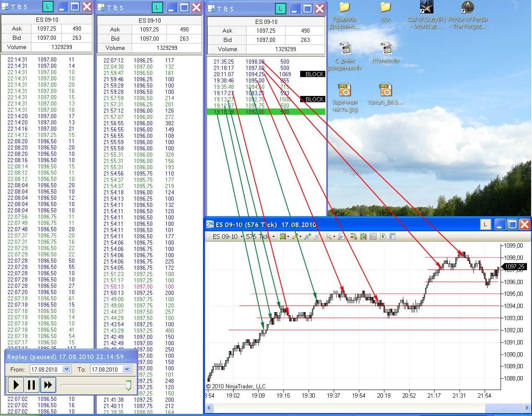Image resolution: width=532 pixels, height=416 pixels.
Task: Click the dollar sign icon in chart toolbar
Action: coord(382,237)
